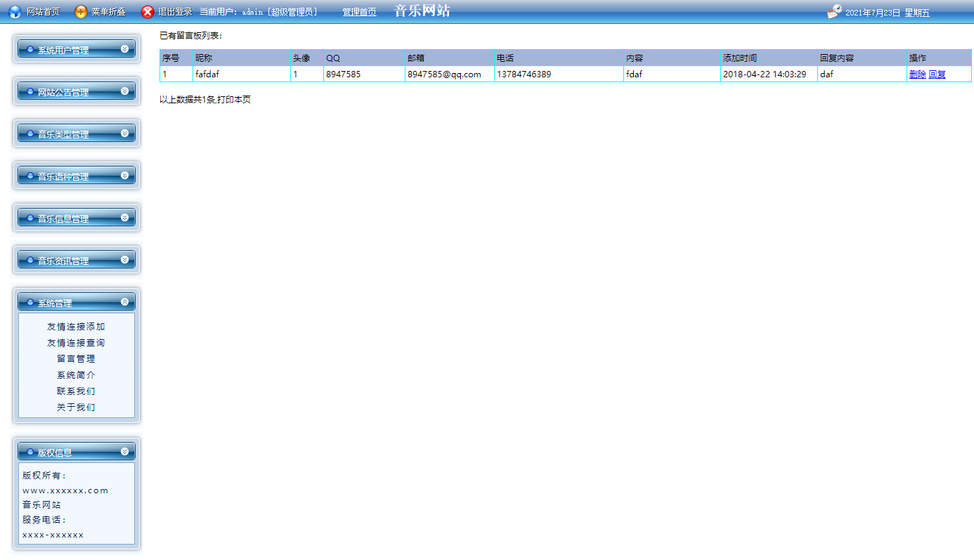Viewport: 974px width, 560px height.
Task: Click the 以上数据共1条 summary text
Action: (x=188, y=100)
